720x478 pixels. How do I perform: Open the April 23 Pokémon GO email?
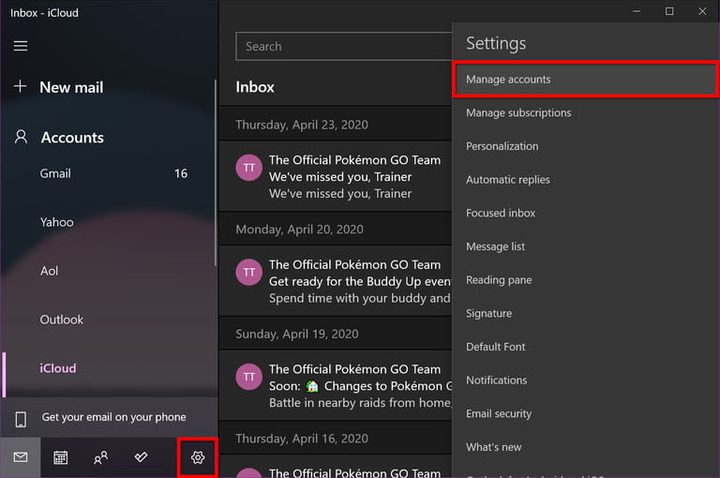[x=340, y=176]
